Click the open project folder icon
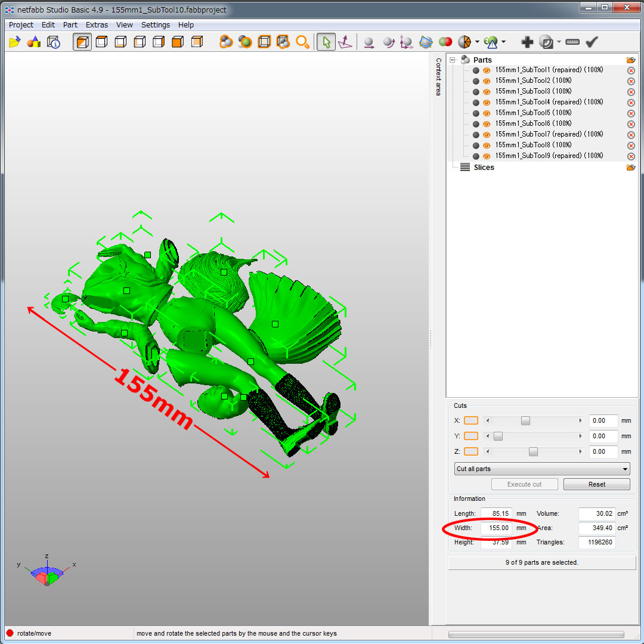644x644 pixels. [15, 42]
